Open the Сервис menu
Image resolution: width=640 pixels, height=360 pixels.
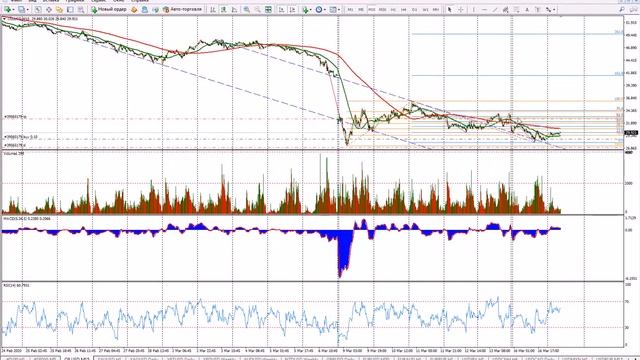[x=99, y=1]
